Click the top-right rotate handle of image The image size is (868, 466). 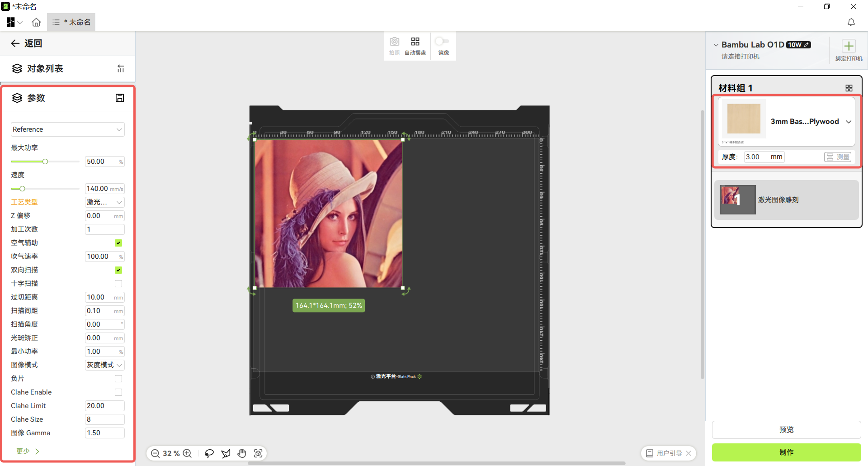point(407,136)
